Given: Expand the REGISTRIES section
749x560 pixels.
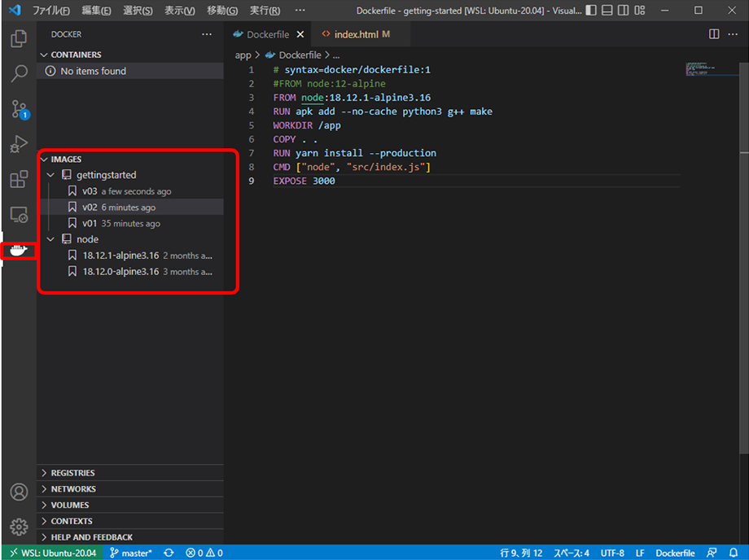Looking at the screenshot, I should [x=130, y=473].
